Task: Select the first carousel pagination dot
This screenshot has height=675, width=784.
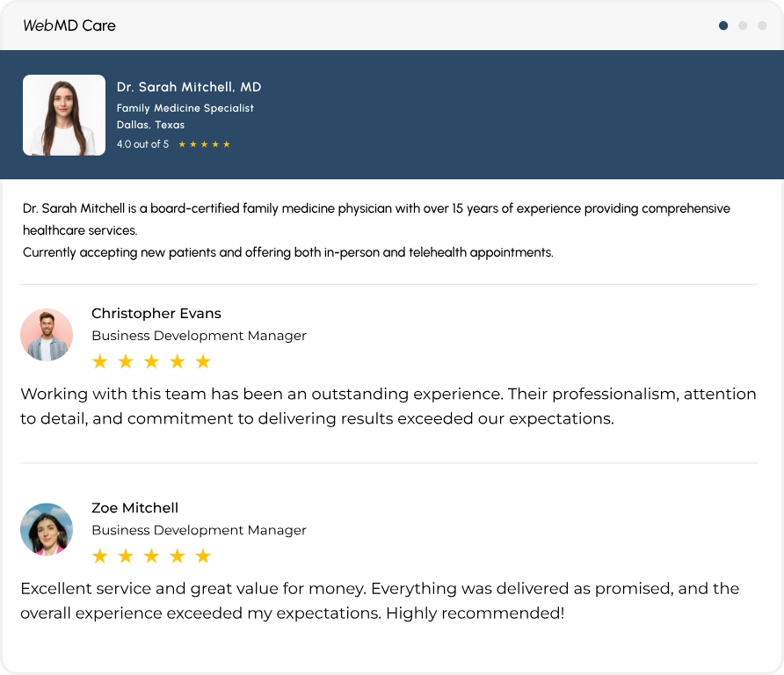Action: click(723, 25)
